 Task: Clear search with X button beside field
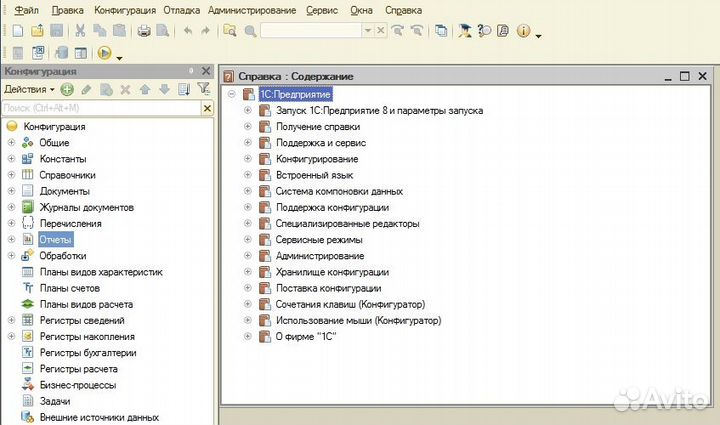click(205, 107)
